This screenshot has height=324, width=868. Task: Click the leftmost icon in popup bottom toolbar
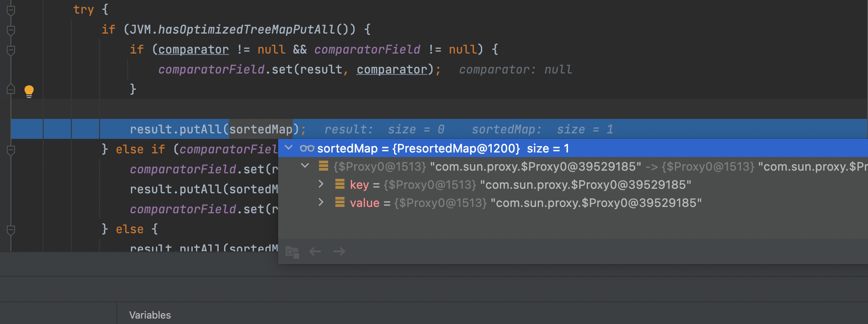292,252
